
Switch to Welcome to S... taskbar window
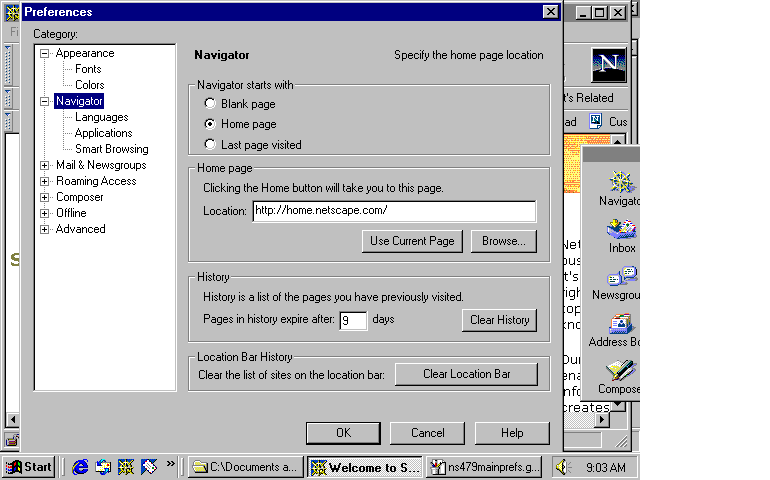click(x=364, y=467)
